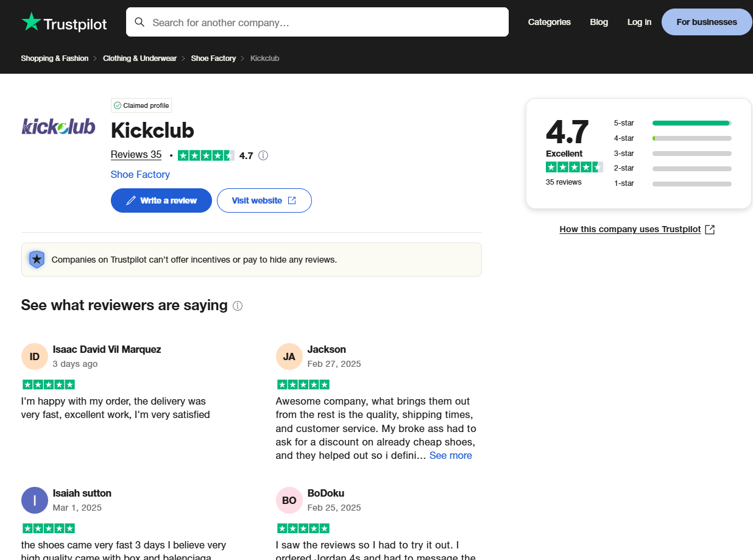
Task: Click the info icon beside 4.7 rating
Action: point(263,155)
